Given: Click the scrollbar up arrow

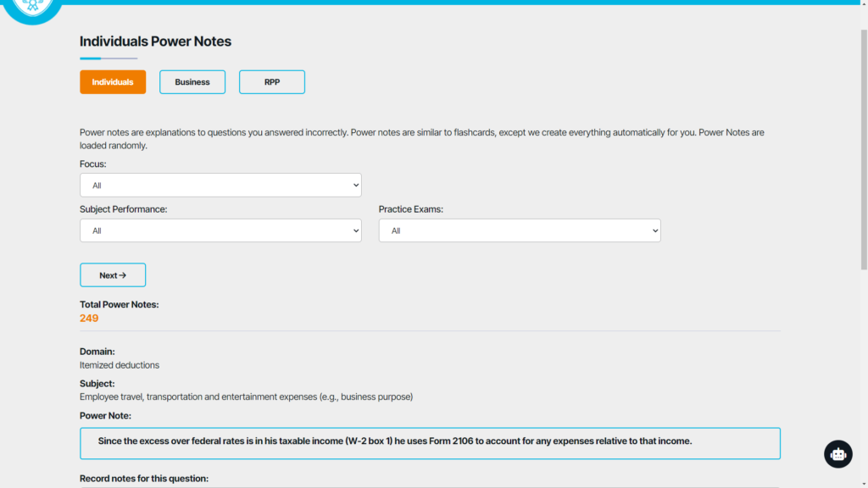Looking at the screenshot, I should tap(862, 5).
